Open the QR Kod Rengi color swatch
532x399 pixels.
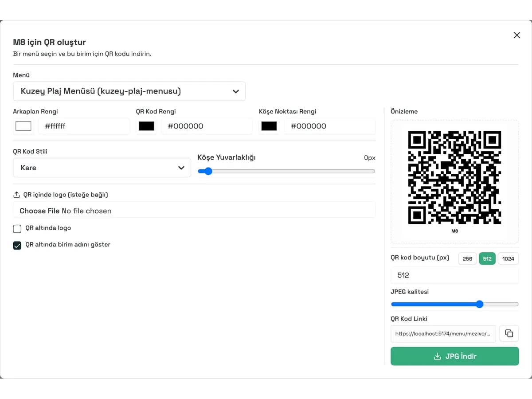coord(146,126)
